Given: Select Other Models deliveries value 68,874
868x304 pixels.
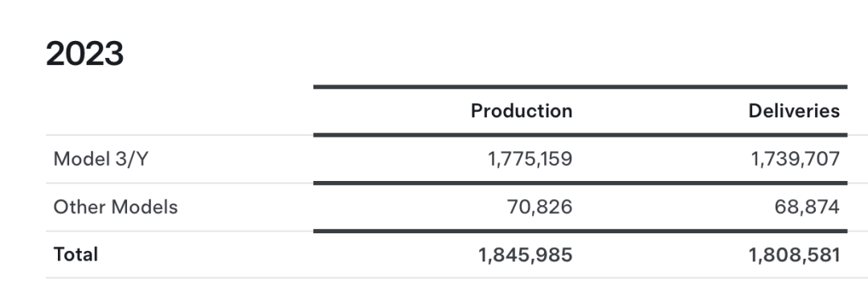Looking at the screenshot, I should (807, 207).
